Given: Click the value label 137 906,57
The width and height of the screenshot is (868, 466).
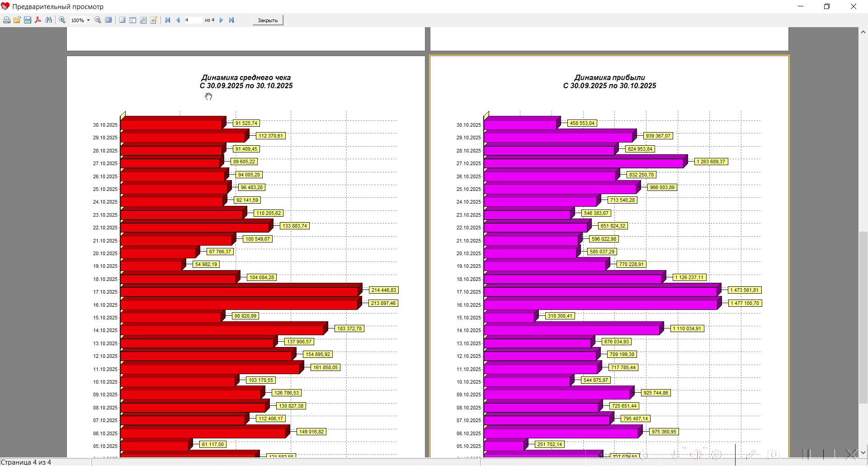Looking at the screenshot, I should [x=299, y=342].
